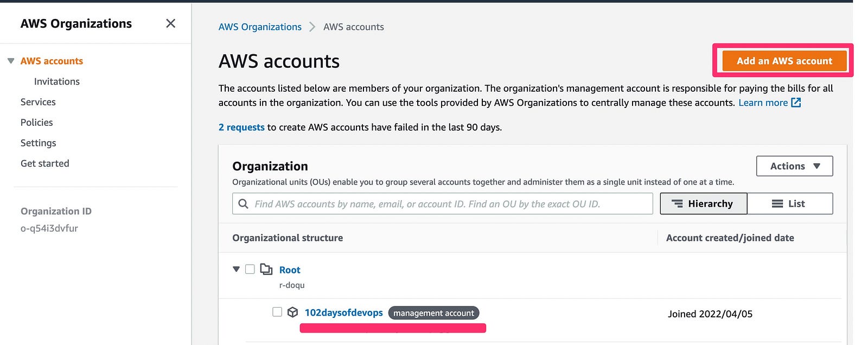
Task: Switch to Hierarchy view
Action: (703, 203)
